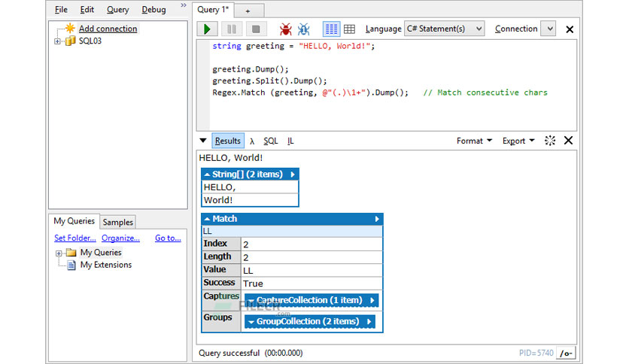This screenshot has width=629, height=364.
Task: Click the PID=5740 status text
Action: [x=536, y=353]
